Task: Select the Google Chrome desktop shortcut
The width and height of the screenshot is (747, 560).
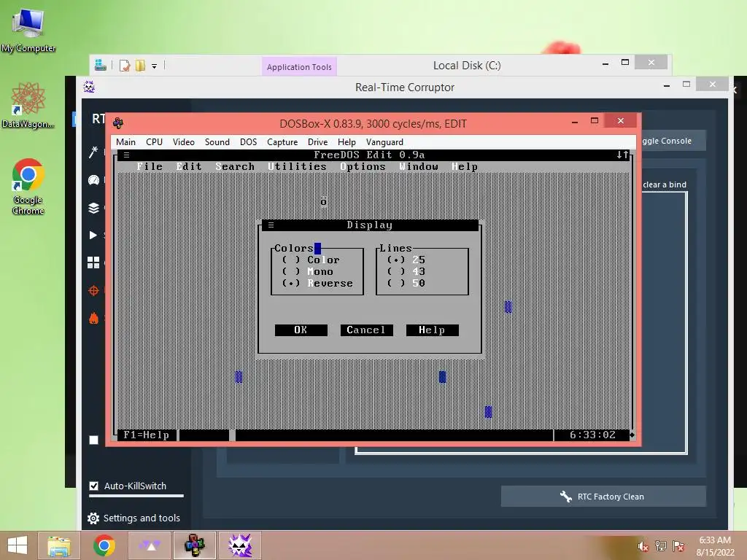Action: [x=28, y=186]
